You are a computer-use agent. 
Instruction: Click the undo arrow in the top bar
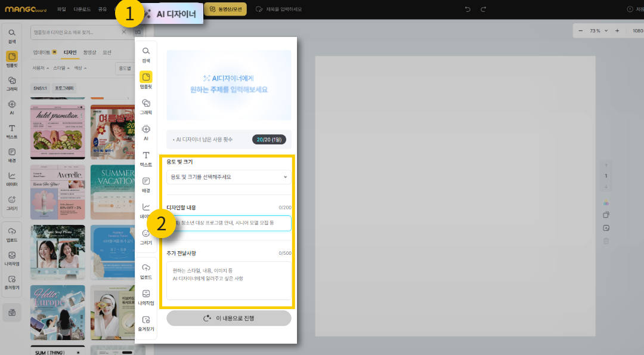click(467, 9)
